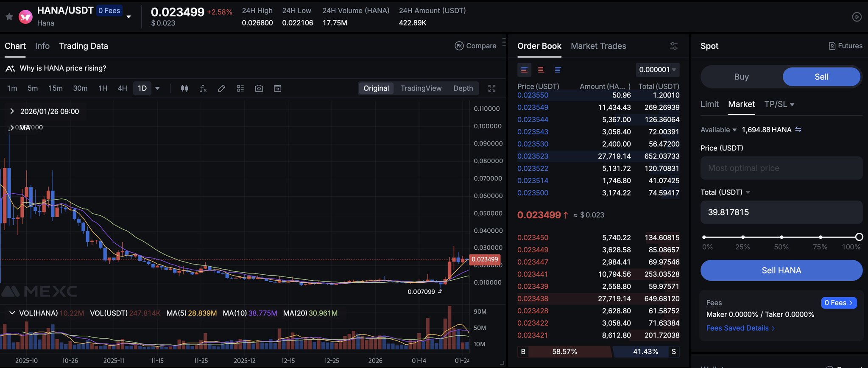Open order book settings sliders icon
Image resolution: width=868 pixels, height=368 pixels.
click(674, 46)
